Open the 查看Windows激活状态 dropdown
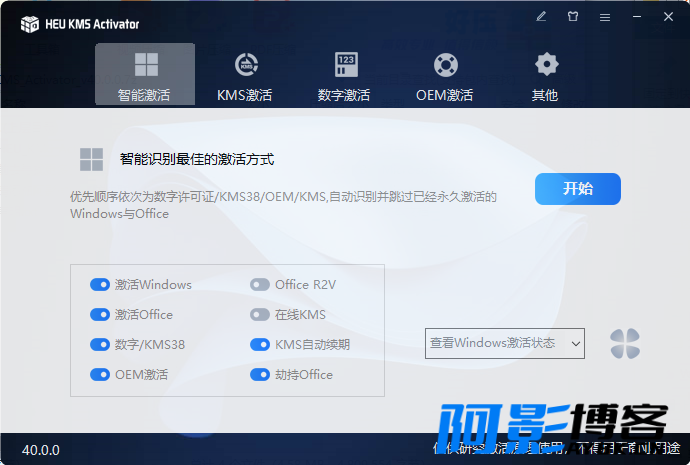The height and width of the screenshot is (465, 690). (x=505, y=343)
